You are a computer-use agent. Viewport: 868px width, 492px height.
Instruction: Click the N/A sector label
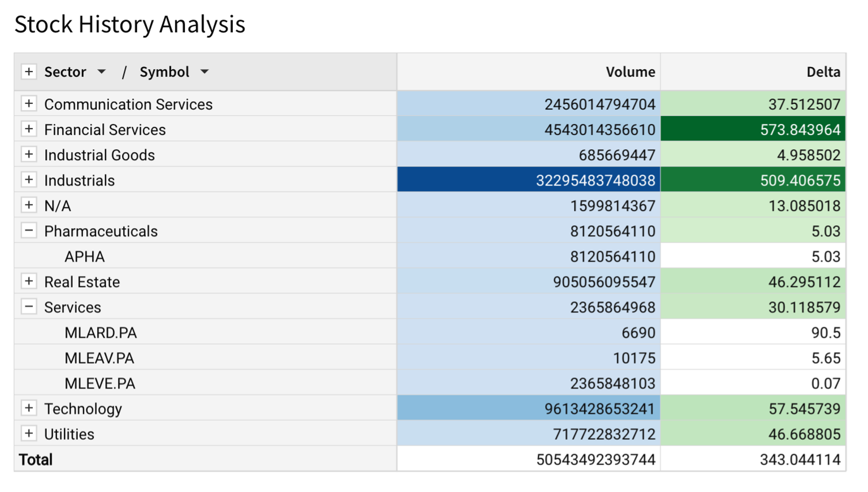[x=57, y=206]
